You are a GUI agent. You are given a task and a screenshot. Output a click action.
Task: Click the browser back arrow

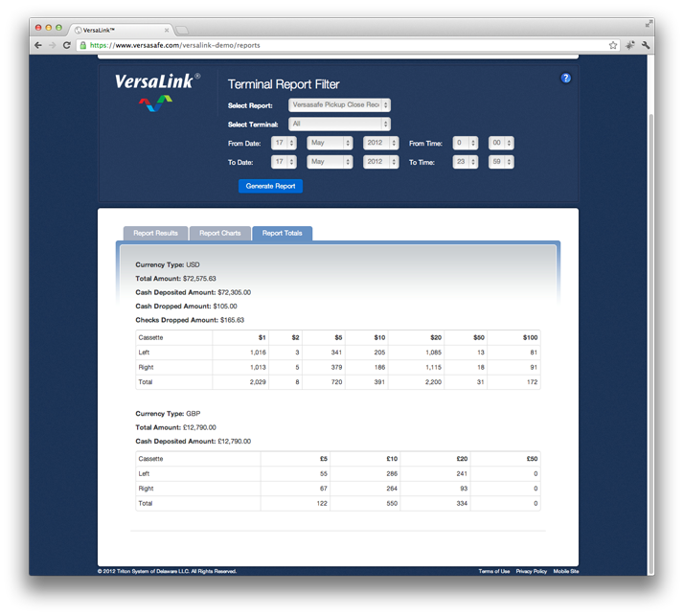click(x=38, y=45)
